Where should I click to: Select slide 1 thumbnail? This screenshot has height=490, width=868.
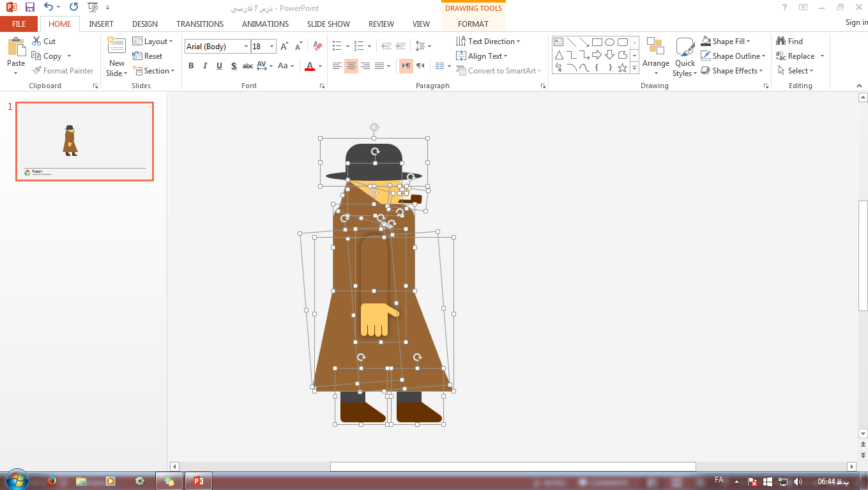click(x=84, y=141)
